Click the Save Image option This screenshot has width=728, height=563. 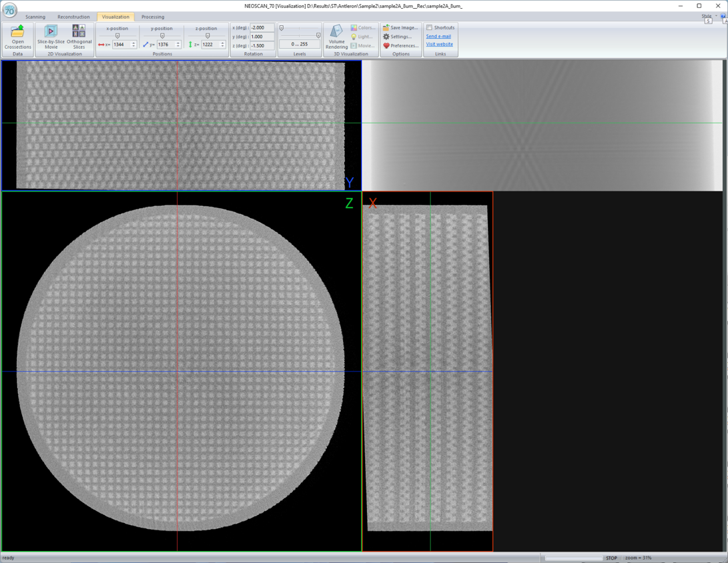pyautogui.click(x=400, y=28)
